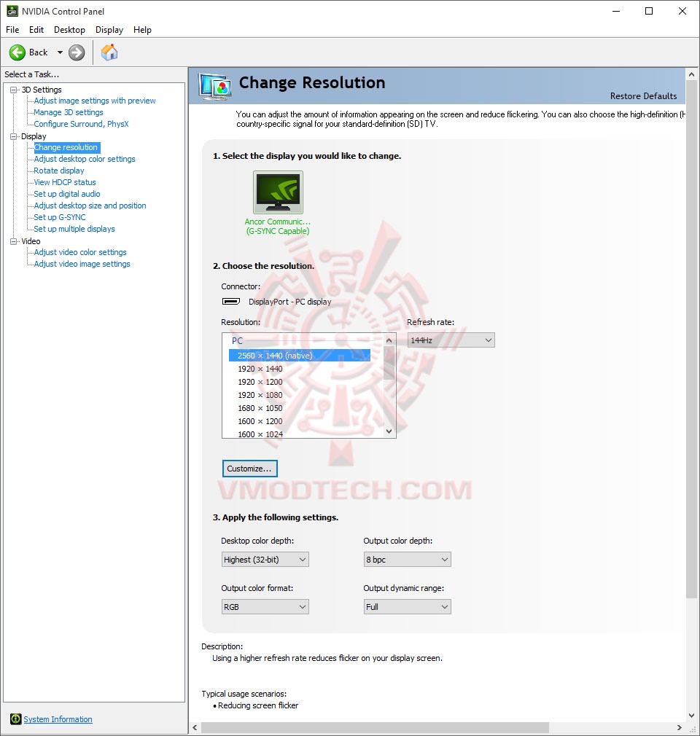Viewport: 700px width, 736px height.
Task: Open Adjust image settings with preview
Action: click(x=95, y=101)
